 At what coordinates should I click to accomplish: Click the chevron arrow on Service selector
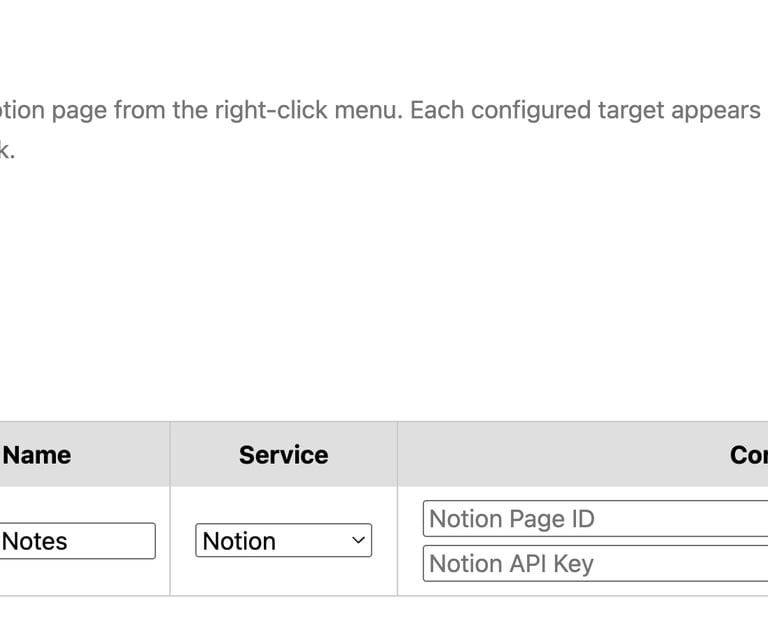coord(359,541)
